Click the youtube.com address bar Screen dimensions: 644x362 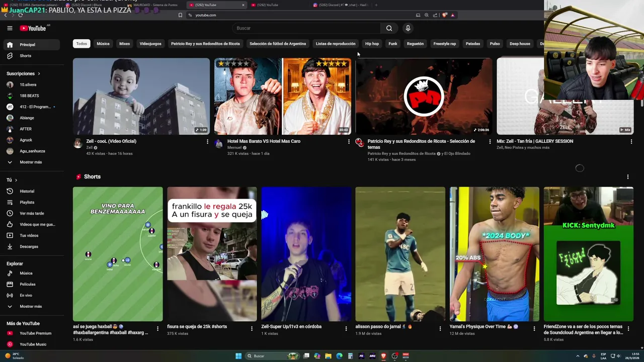[302, 15]
